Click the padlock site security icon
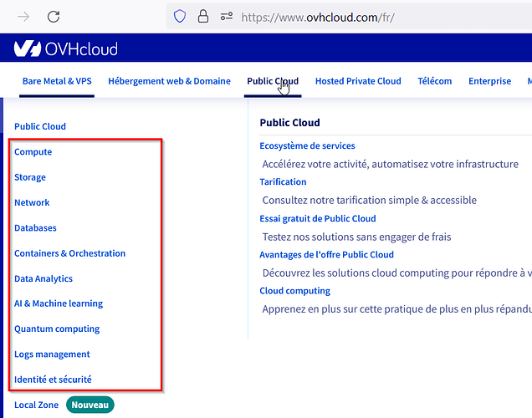Viewport: 532px width, 418px height. click(203, 16)
